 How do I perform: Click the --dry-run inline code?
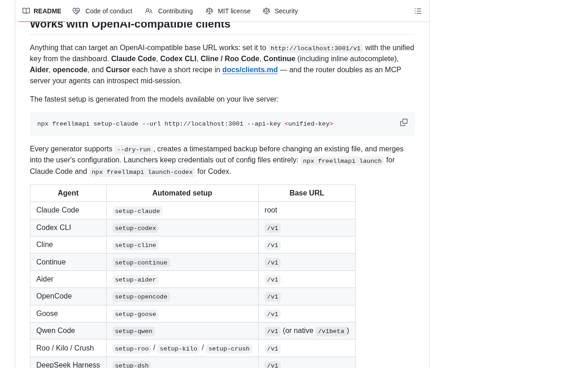point(134,149)
